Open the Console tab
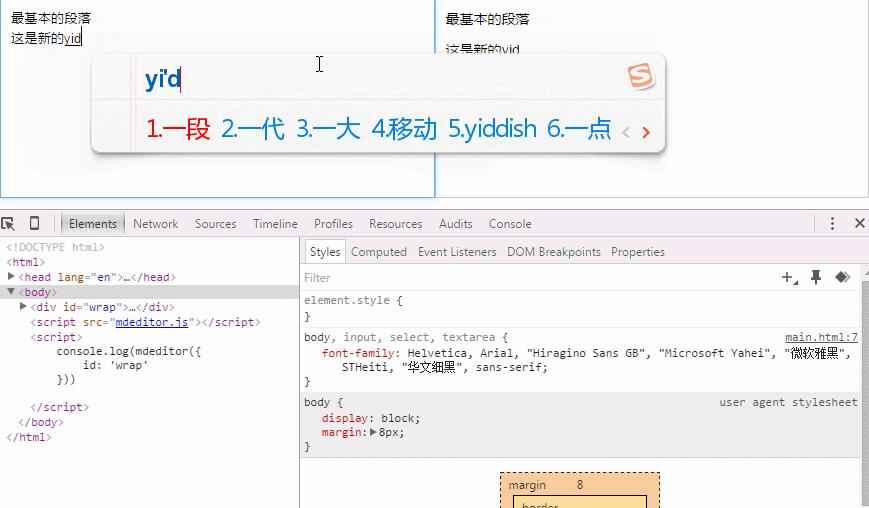Viewport: 869px width, 508px height. pos(510,224)
